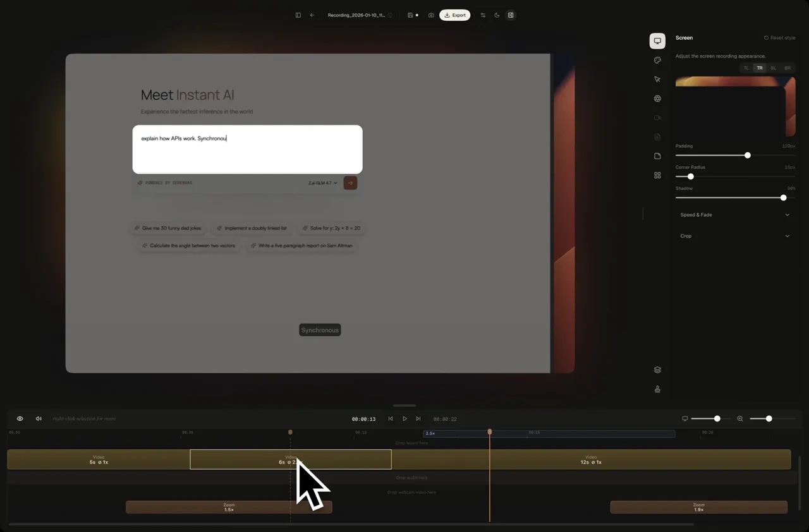Open the cursor settings tab
The image size is (809, 532).
pyautogui.click(x=657, y=80)
